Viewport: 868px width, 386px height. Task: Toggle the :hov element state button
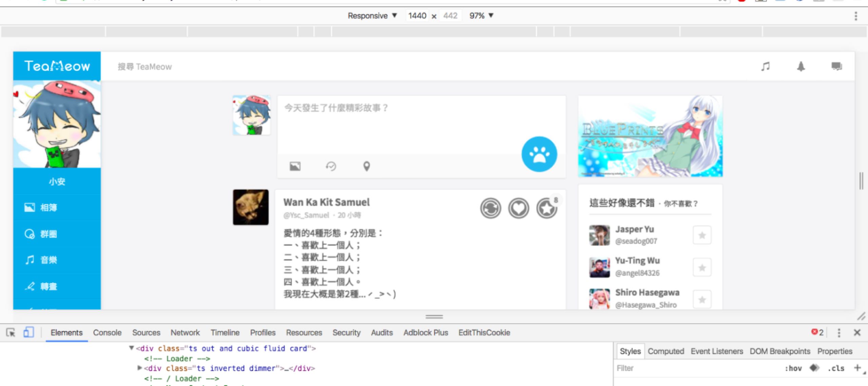tap(793, 368)
